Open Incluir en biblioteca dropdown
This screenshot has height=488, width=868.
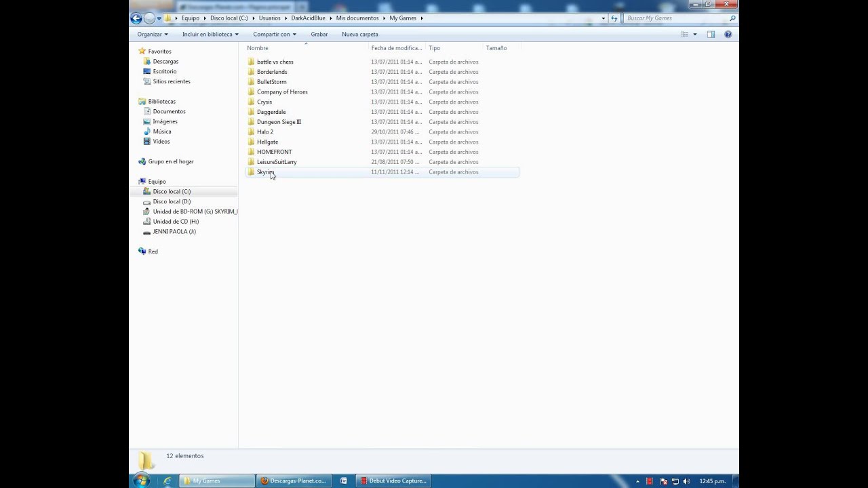pyautogui.click(x=210, y=34)
